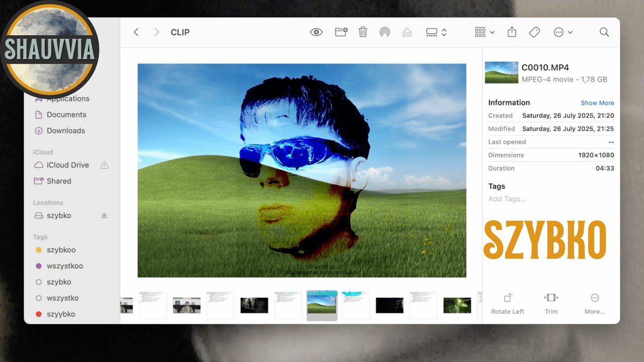Open Quick Look with the eye icon
The width and height of the screenshot is (644, 362).
tap(316, 32)
